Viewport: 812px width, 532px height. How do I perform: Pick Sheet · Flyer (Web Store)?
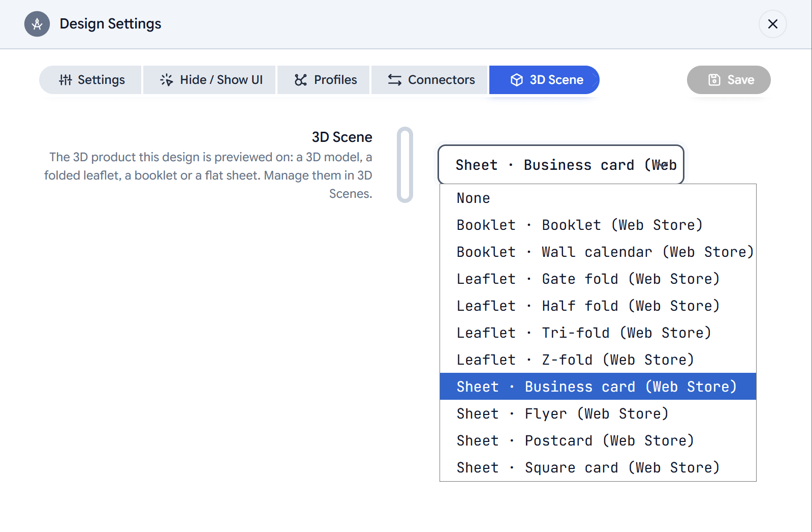click(x=598, y=413)
